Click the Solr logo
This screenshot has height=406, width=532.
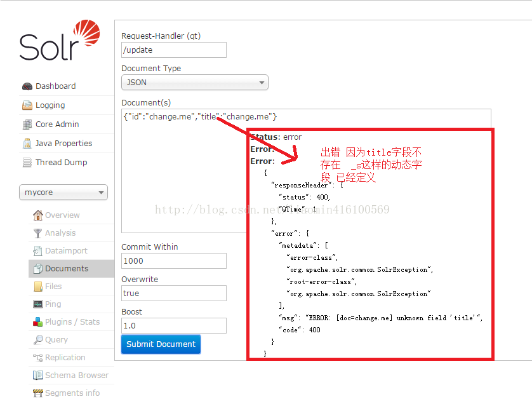(60, 40)
